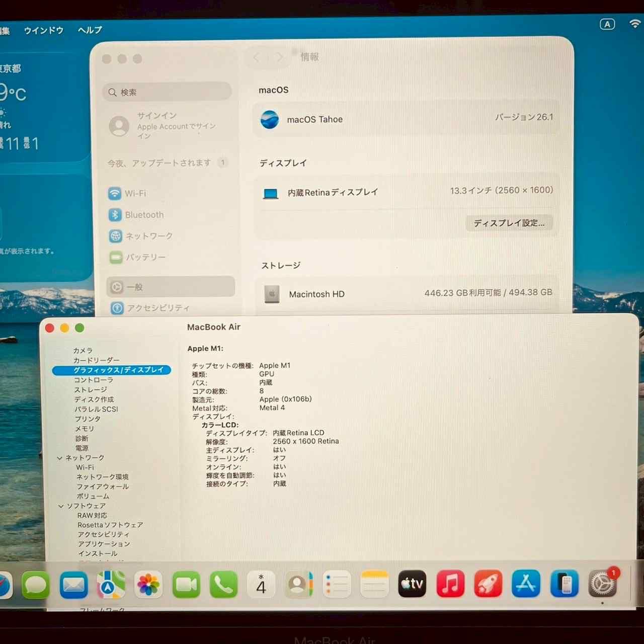Select メモリ in System Information sidebar
Viewport: 644px width, 644px height.
pyautogui.click(x=85, y=429)
